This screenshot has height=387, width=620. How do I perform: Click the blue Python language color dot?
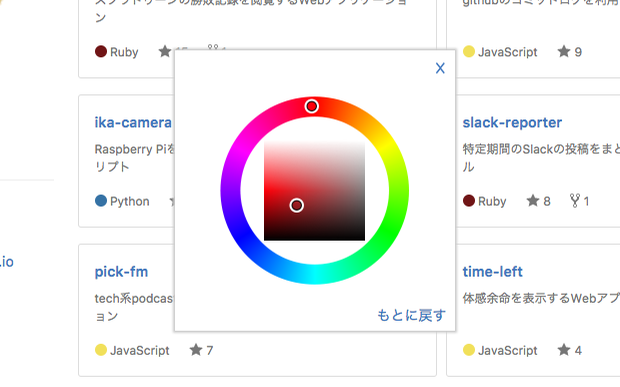tap(101, 201)
